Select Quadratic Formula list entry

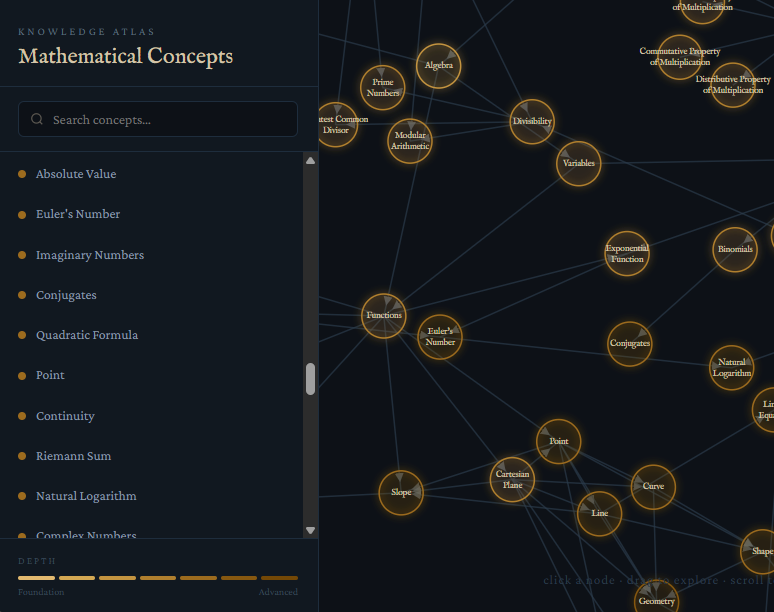pyautogui.click(x=152, y=335)
